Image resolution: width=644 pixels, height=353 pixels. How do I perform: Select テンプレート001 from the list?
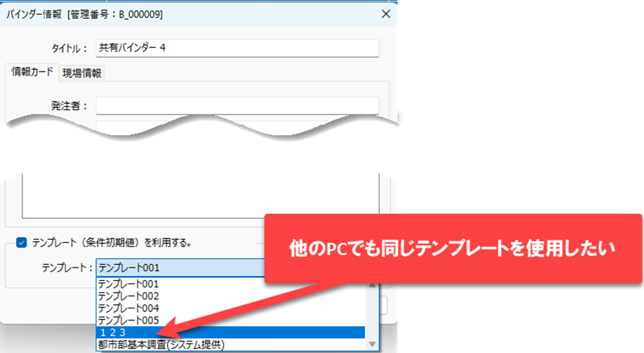tap(231, 284)
